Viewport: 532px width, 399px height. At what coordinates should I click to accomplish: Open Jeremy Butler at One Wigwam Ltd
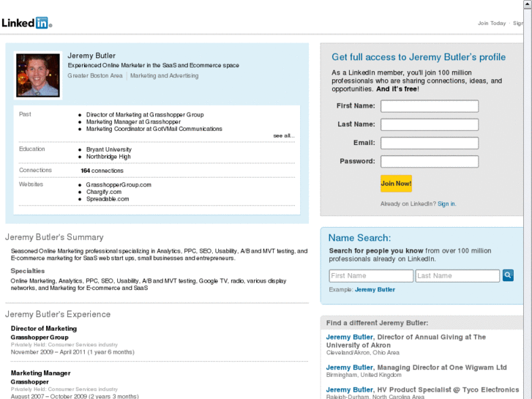pyautogui.click(x=349, y=368)
